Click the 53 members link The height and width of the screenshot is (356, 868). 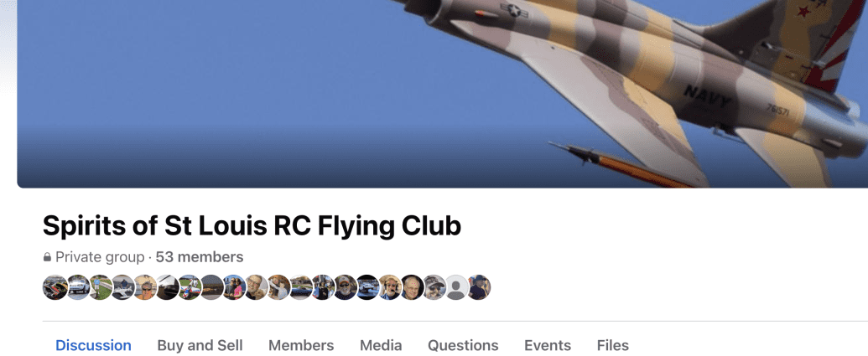point(200,257)
